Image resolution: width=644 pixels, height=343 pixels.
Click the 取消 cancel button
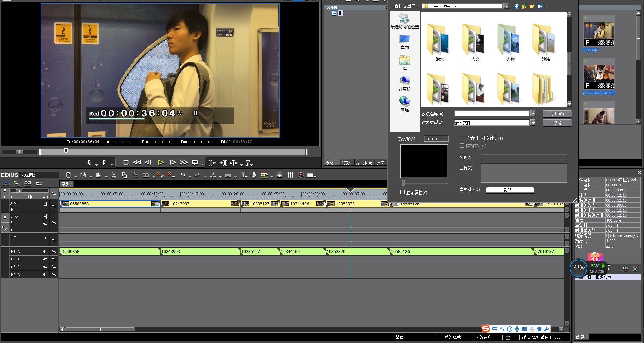coord(557,123)
